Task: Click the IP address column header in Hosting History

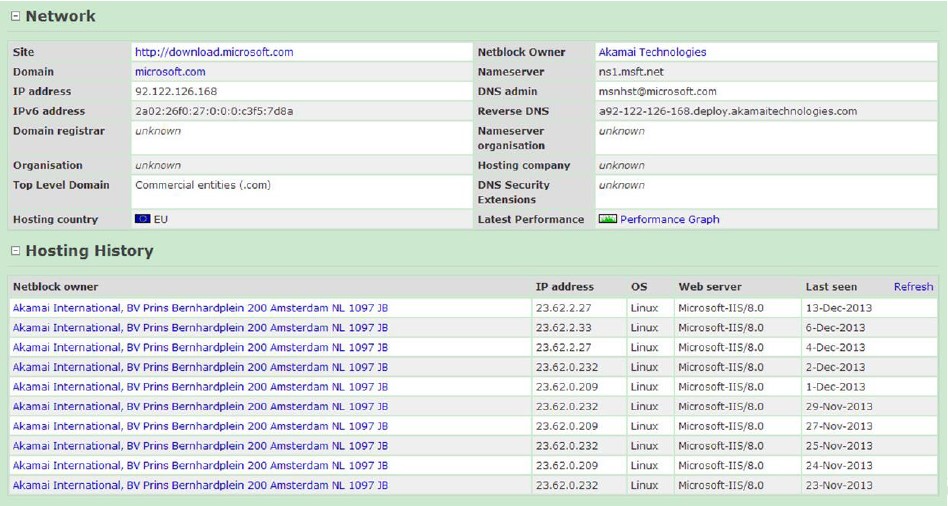Action: tap(565, 287)
